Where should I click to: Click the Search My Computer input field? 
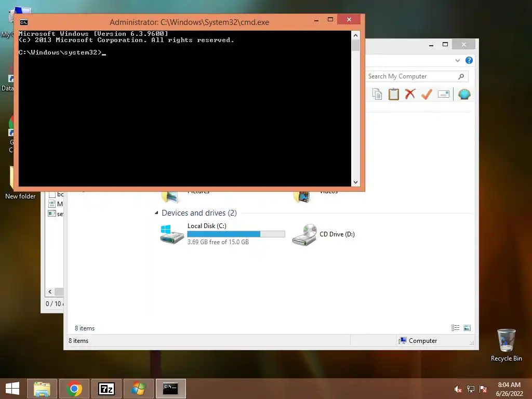[x=412, y=76]
